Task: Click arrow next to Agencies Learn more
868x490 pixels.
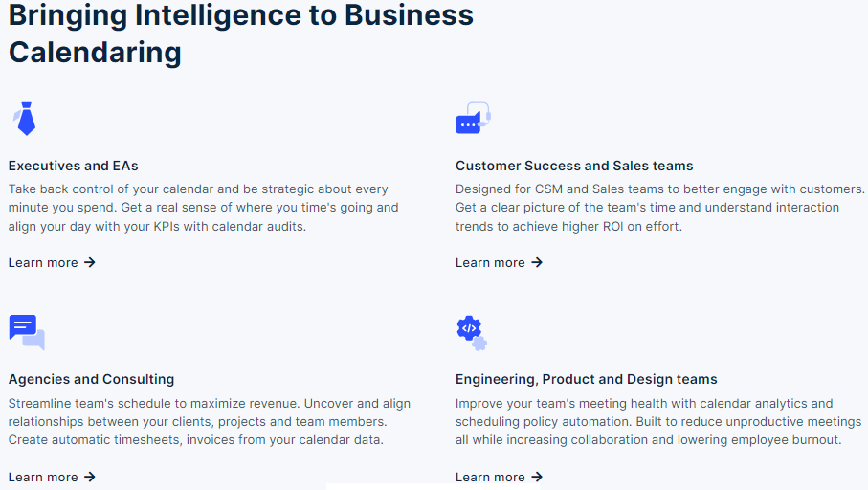Action: 90,477
